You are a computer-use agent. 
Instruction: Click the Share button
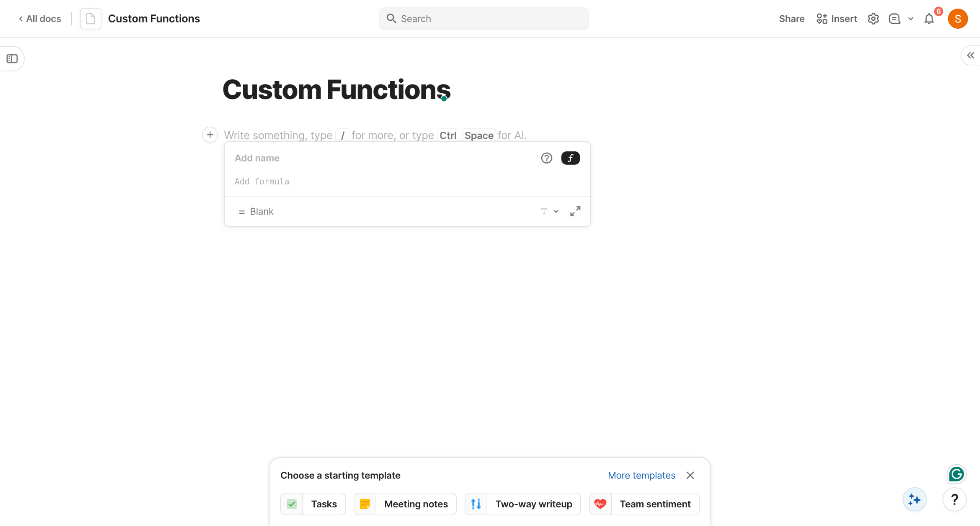pyautogui.click(x=791, y=19)
